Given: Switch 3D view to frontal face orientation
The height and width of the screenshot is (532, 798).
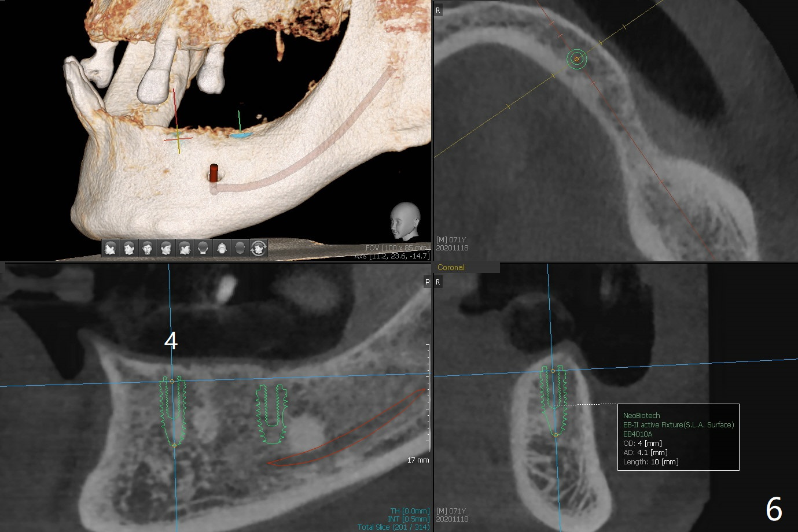Looking at the screenshot, I should click(147, 248).
